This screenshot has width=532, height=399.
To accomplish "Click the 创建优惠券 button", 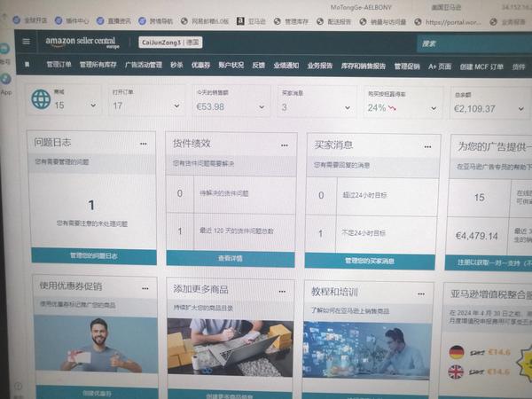I will [97, 393].
